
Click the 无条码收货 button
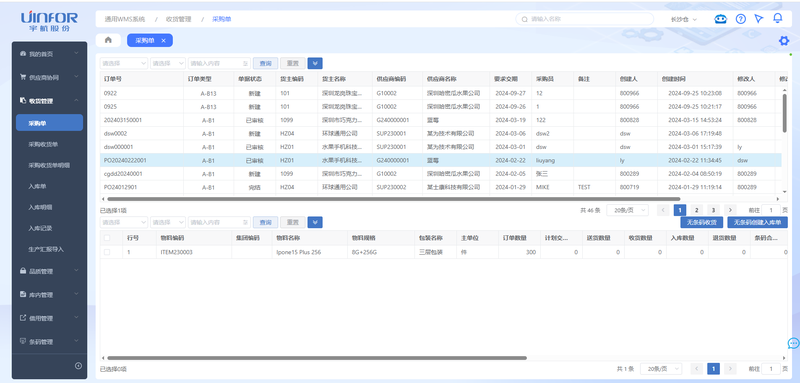[x=702, y=222]
